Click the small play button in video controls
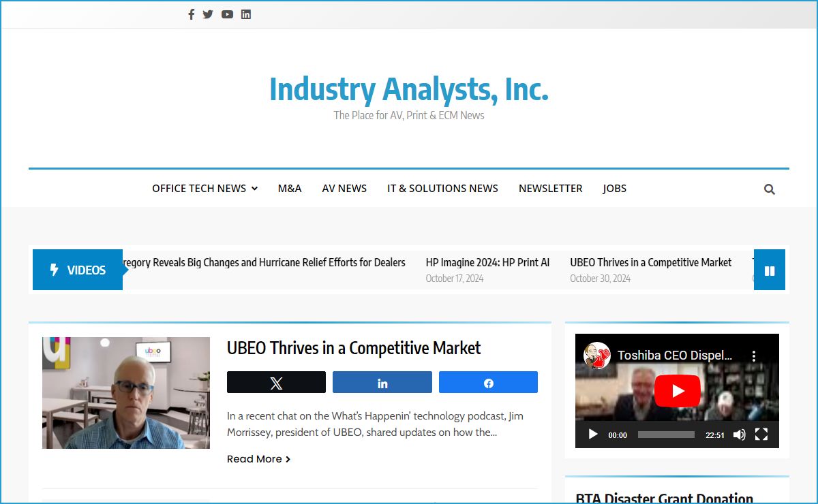 click(x=592, y=435)
